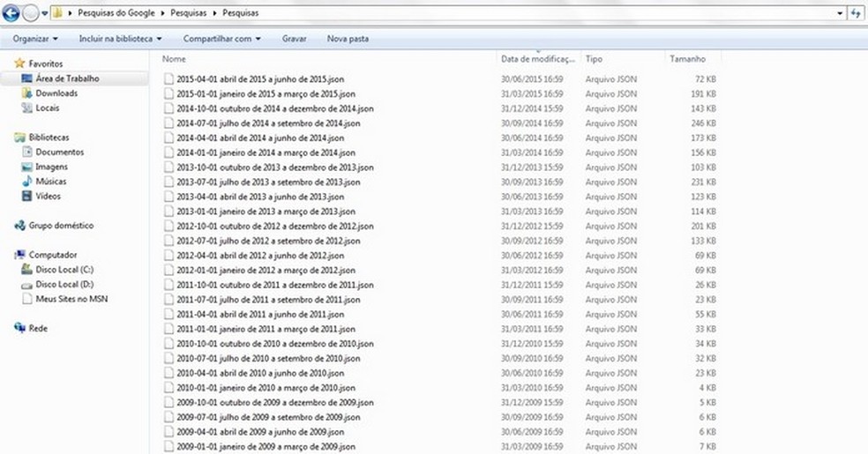Click the Rede network icon
Viewport: 868px width, 454px height.
20,328
